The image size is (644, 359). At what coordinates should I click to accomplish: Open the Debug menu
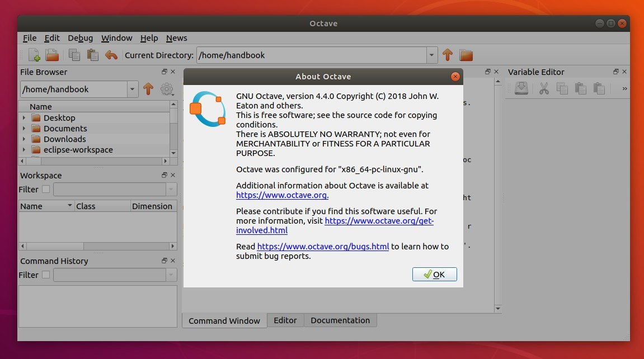80,38
